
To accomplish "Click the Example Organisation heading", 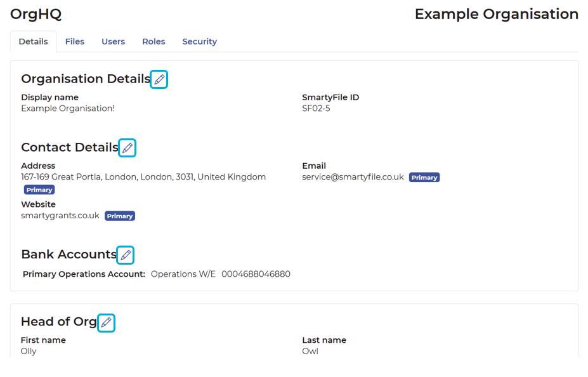I will point(495,13).
